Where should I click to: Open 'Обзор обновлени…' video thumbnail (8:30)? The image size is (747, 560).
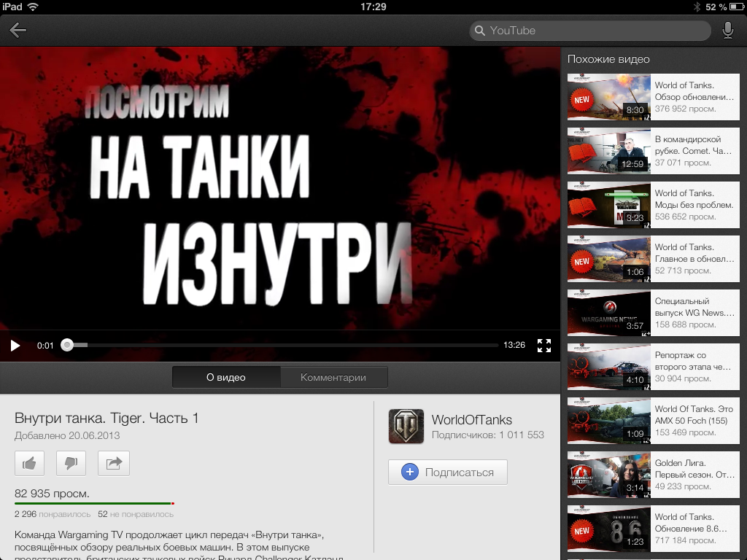609,97
